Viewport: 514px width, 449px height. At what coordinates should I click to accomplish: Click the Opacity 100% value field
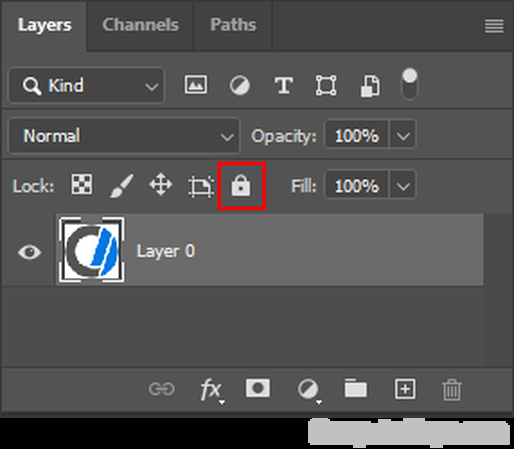tap(356, 135)
